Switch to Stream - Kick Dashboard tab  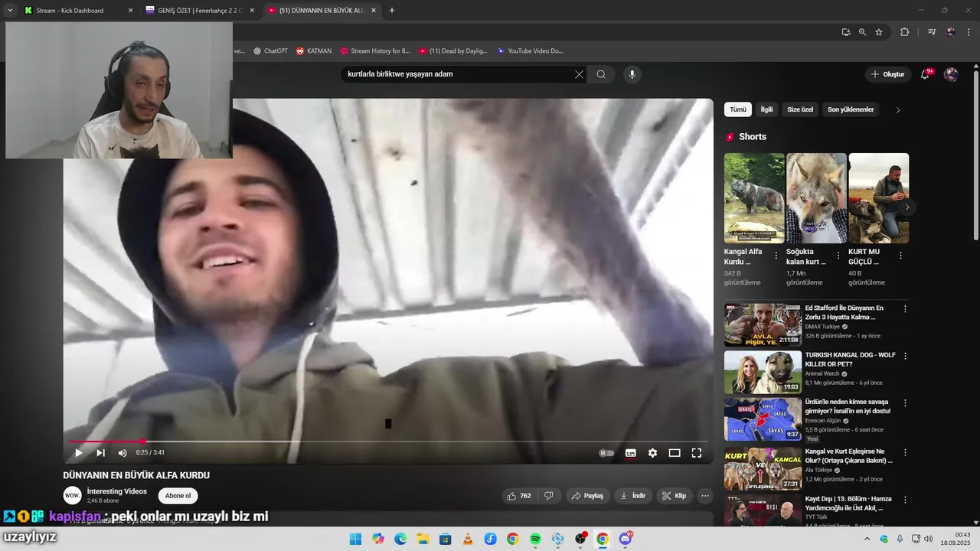click(x=70, y=11)
